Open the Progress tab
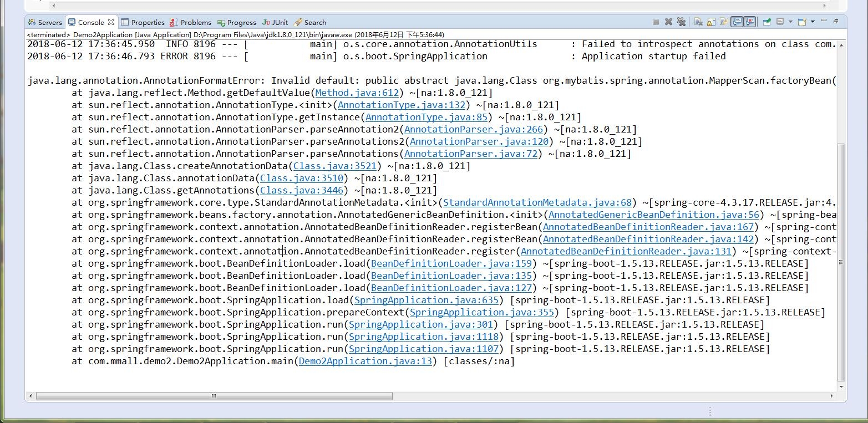Screen dimensions: 868x423 pyautogui.click(x=237, y=22)
